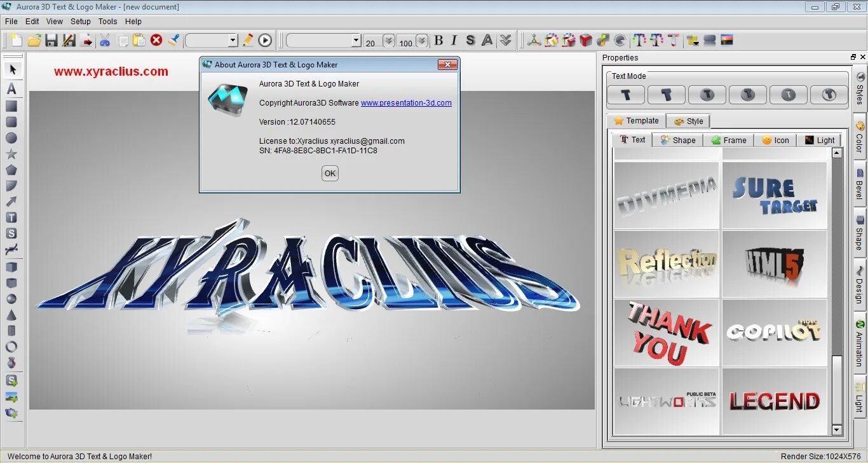Click the red cube view icon
Image resolution: width=868 pixels, height=463 pixels.
point(586,41)
